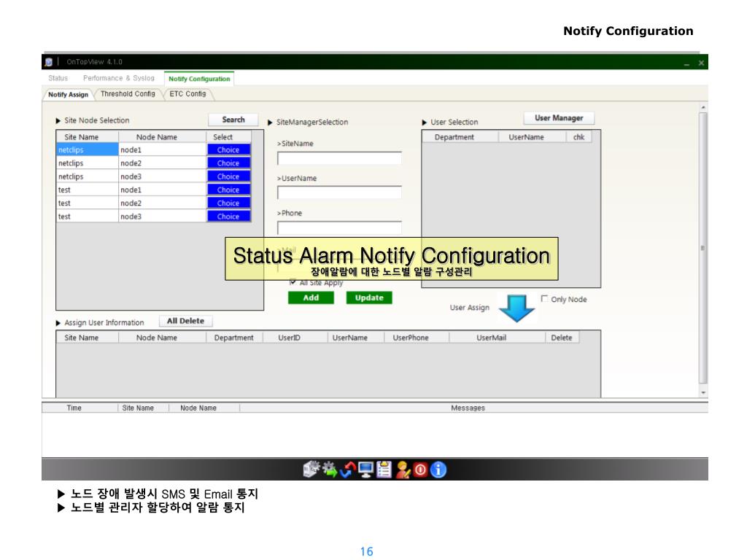This screenshot has height=560, width=747.
Task: Click the Time column header in log pane
Action: 80,408
